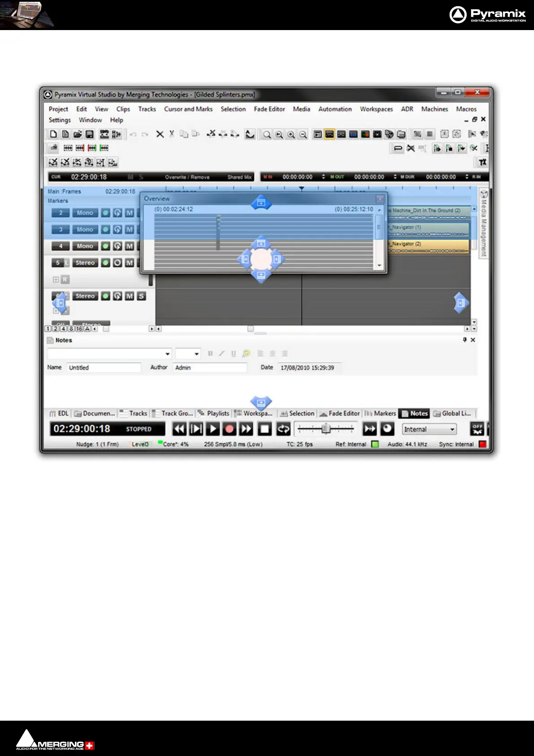This screenshot has width=534, height=756.
Task: Click the New Project icon in toolbar
Action: click(x=53, y=134)
